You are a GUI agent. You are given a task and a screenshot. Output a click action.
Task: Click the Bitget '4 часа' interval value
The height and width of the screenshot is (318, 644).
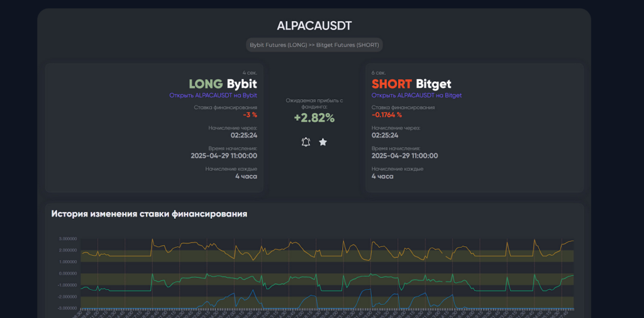coord(382,177)
